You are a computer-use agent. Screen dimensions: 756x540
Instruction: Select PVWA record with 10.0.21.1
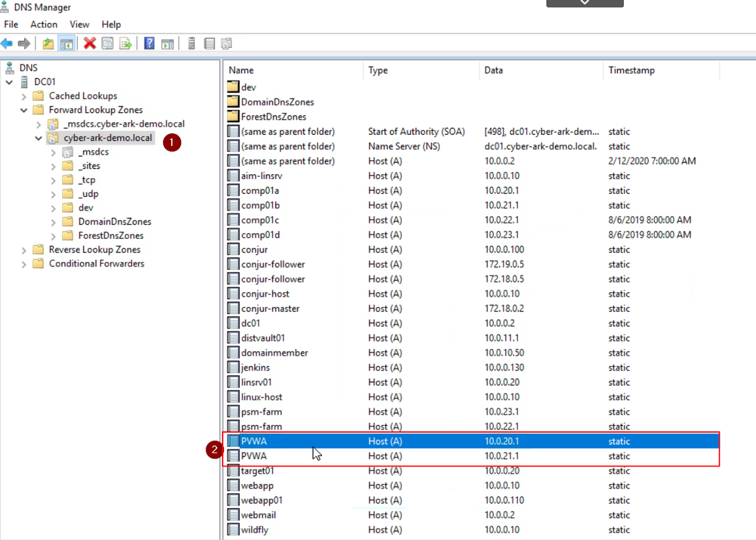point(473,456)
